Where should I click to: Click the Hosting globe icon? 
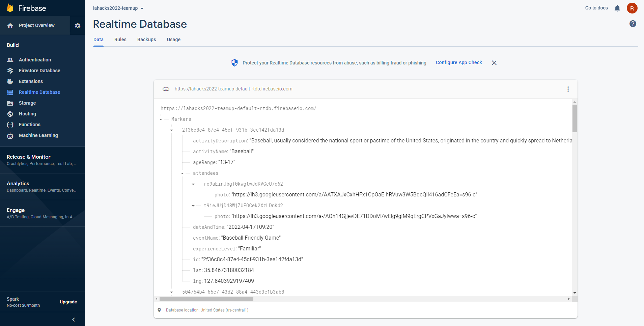[10, 114]
